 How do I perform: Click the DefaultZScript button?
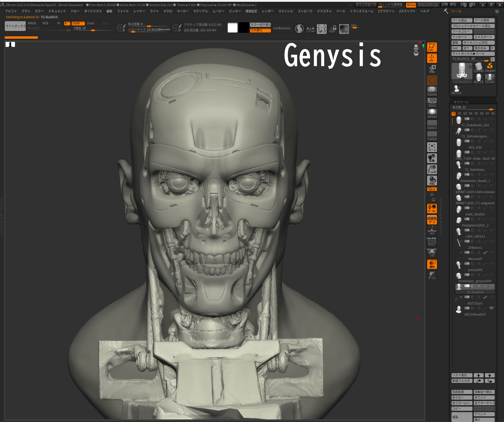[x=428, y=5]
